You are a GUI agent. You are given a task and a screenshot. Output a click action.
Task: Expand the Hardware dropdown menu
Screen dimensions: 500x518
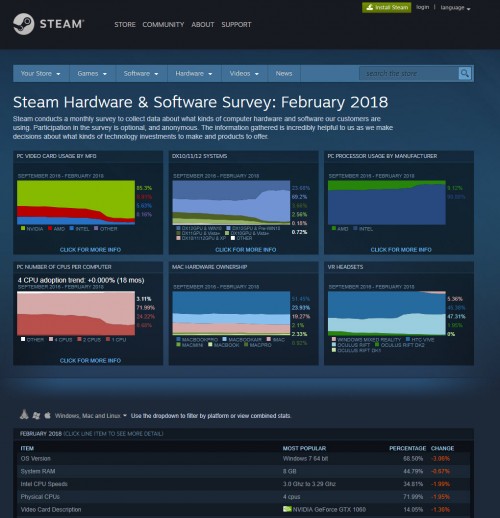[x=194, y=74]
